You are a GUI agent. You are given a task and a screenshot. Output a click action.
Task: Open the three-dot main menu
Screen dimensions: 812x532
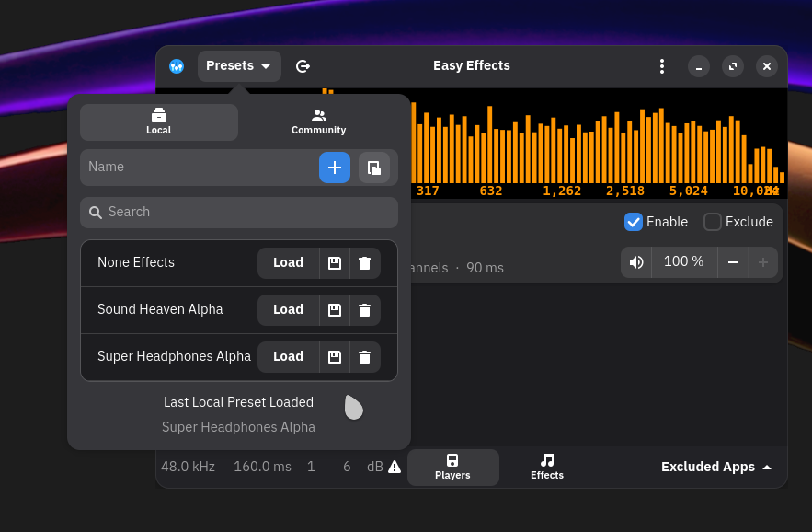tap(662, 66)
